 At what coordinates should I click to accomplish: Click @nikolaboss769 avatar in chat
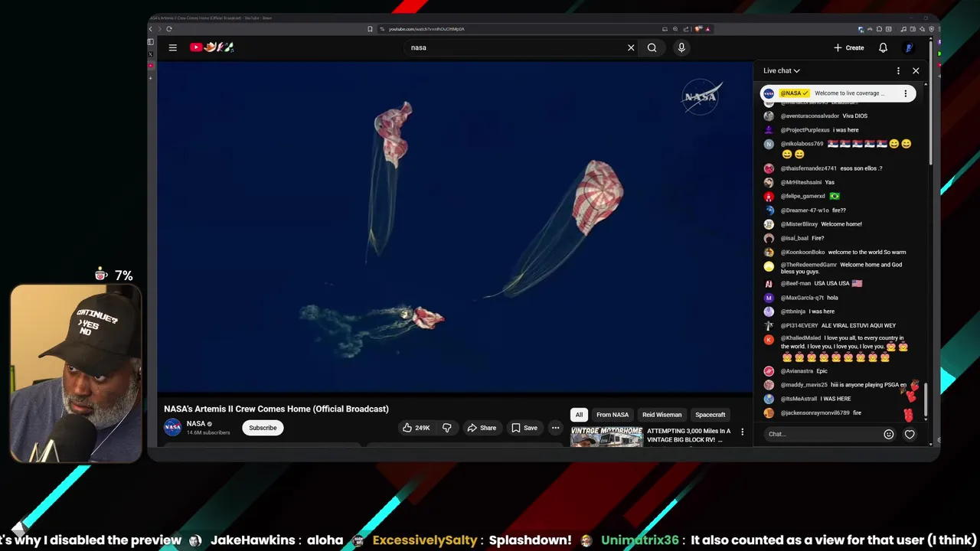tap(769, 145)
